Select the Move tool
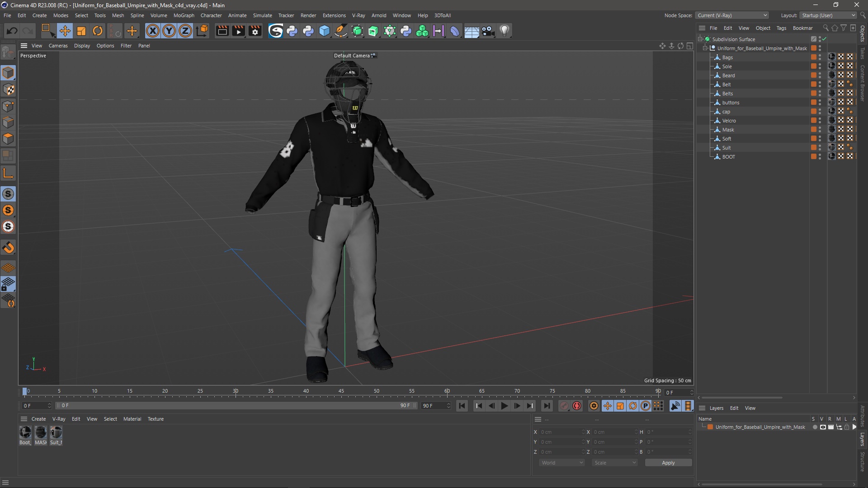 click(65, 31)
